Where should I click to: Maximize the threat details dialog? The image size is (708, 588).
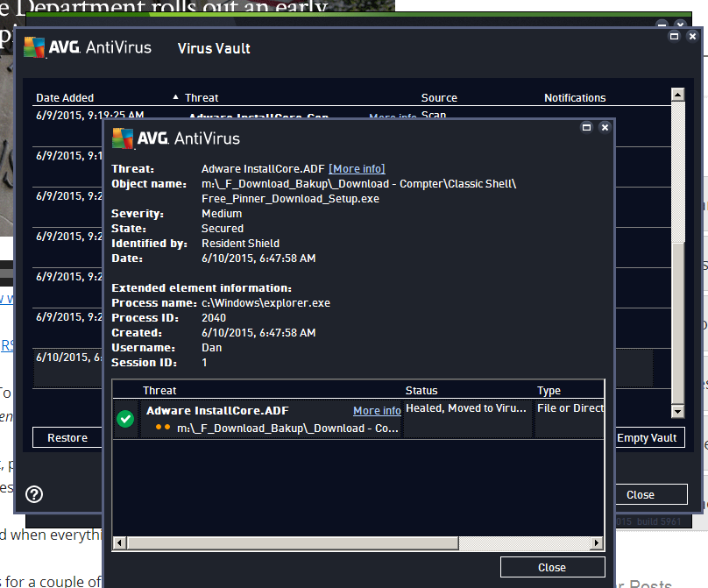point(587,127)
